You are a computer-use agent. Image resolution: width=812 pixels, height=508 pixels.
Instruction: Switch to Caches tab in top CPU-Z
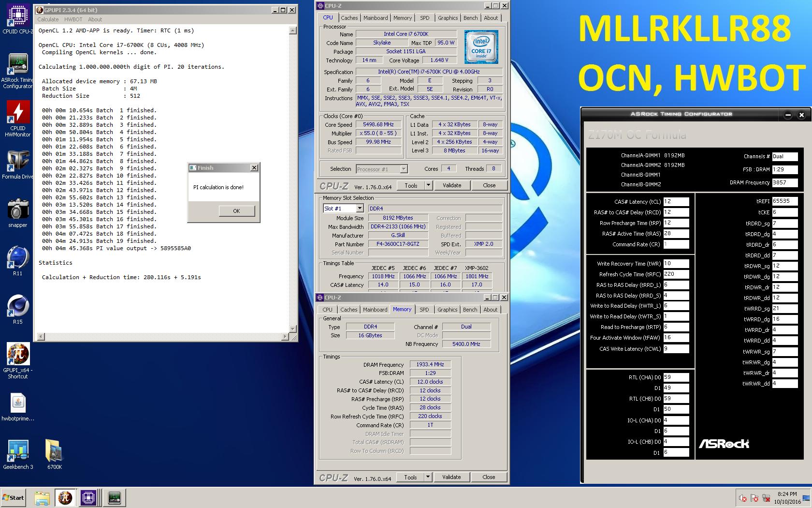click(349, 18)
